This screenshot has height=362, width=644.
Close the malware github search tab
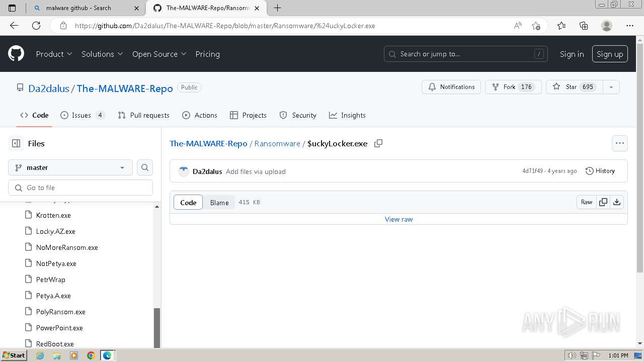point(136,8)
